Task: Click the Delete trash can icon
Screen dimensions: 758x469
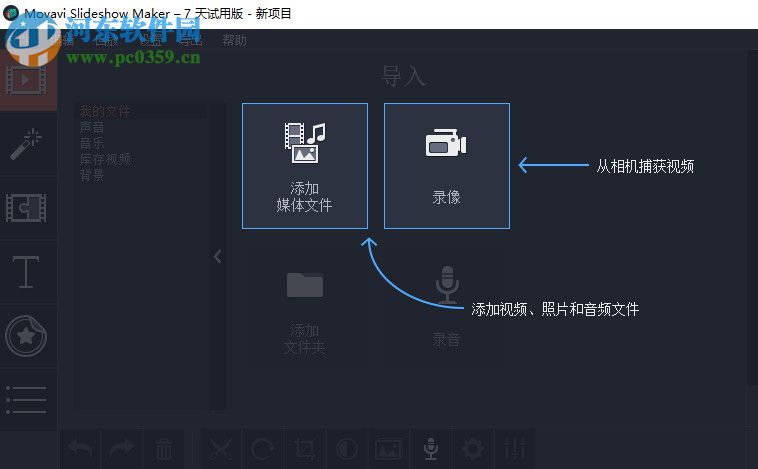Action: 163,449
